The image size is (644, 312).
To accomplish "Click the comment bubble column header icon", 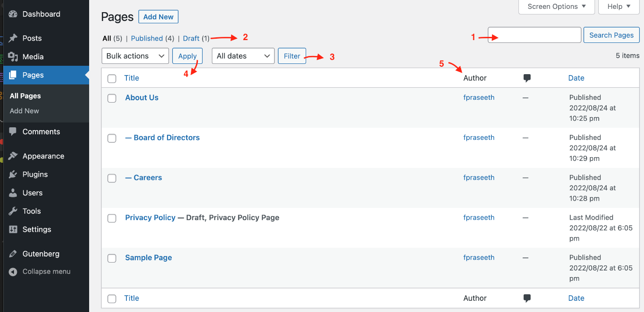I will tap(527, 78).
